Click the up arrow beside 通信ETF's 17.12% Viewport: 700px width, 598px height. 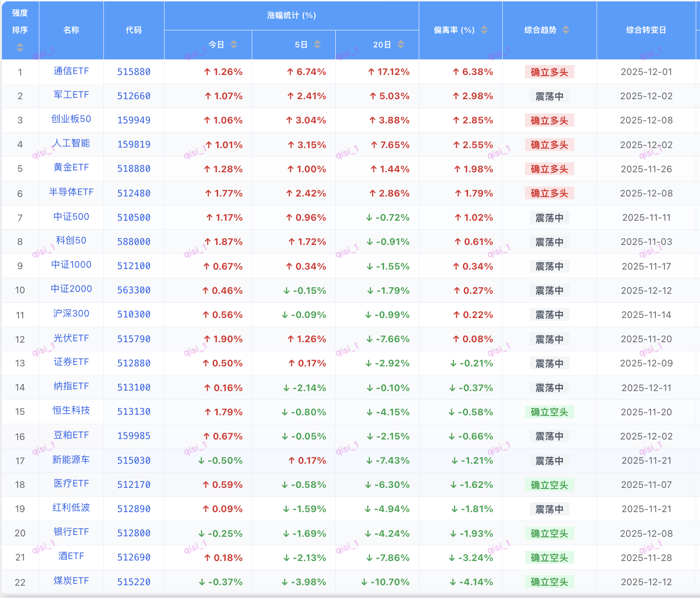(371, 72)
